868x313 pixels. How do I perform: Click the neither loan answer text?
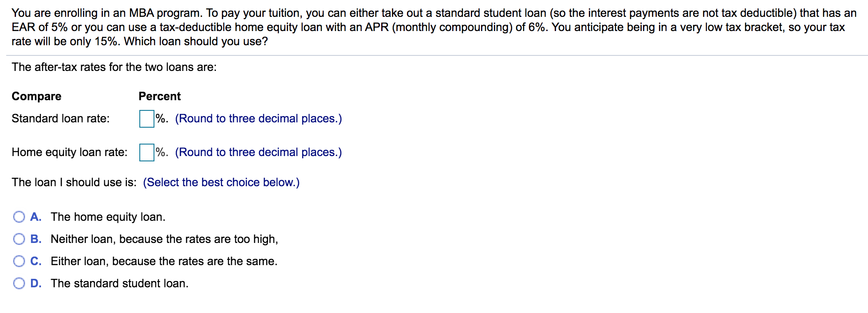click(x=165, y=239)
